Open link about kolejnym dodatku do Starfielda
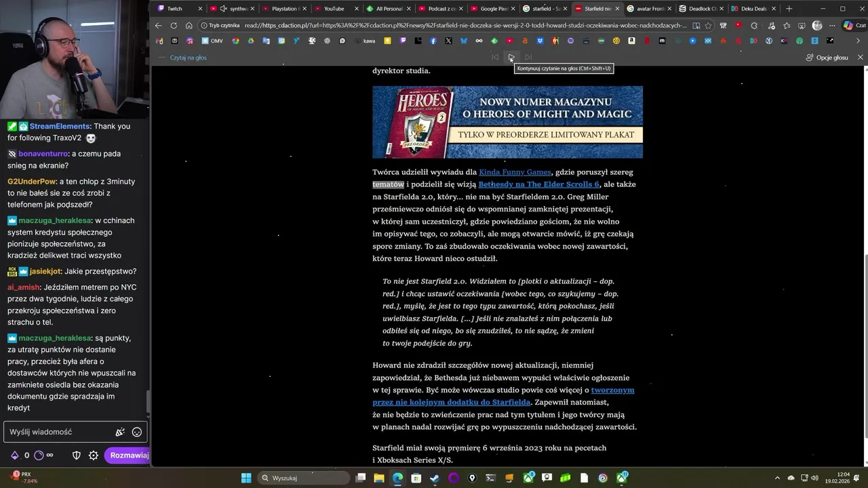The image size is (868, 488). [503, 396]
